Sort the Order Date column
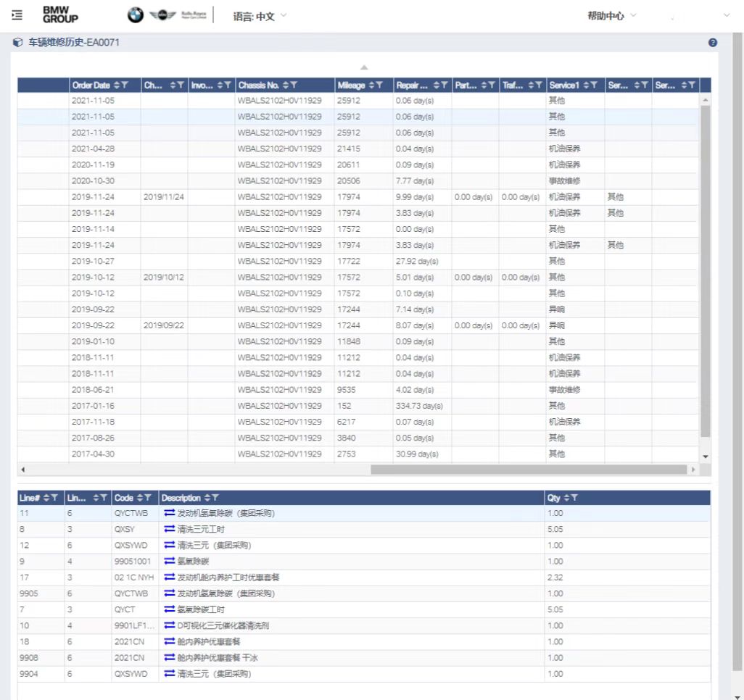 [117, 86]
